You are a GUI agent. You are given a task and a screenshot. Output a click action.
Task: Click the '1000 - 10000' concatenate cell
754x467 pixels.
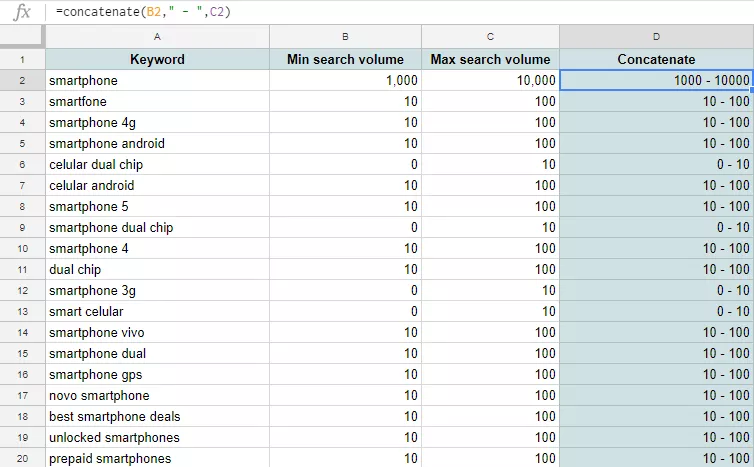click(656, 80)
